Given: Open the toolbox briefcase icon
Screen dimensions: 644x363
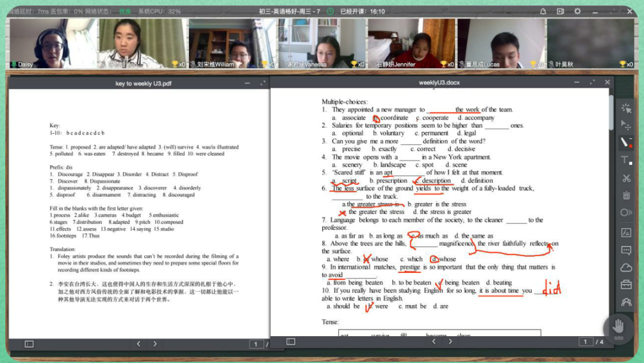Looking at the screenshot, I should point(626,284).
